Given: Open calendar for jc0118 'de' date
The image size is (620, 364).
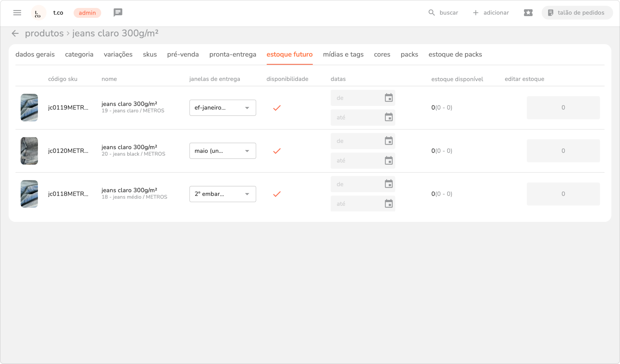Looking at the screenshot, I should [x=388, y=184].
